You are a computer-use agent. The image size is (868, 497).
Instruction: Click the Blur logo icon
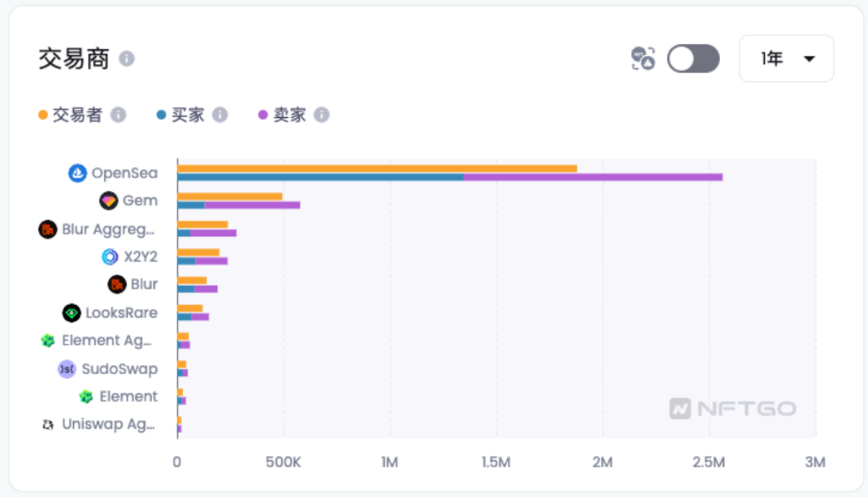point(117,285)
